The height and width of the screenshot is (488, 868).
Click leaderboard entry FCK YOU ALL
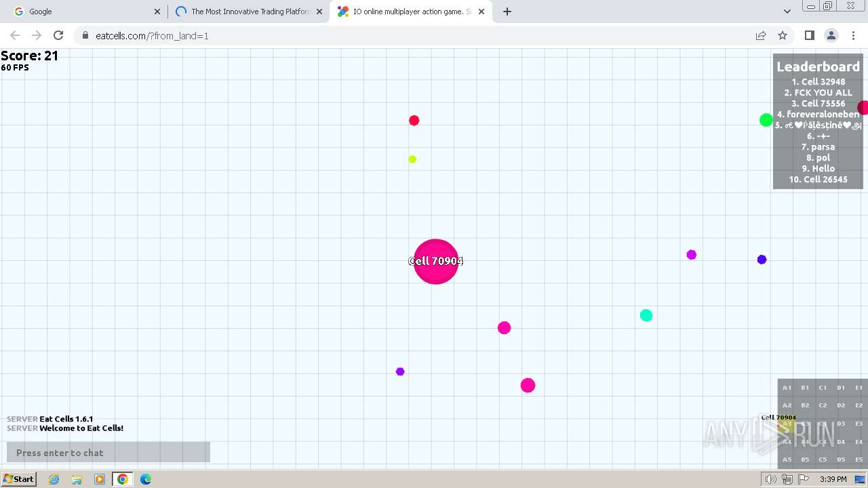click(818, 93)
